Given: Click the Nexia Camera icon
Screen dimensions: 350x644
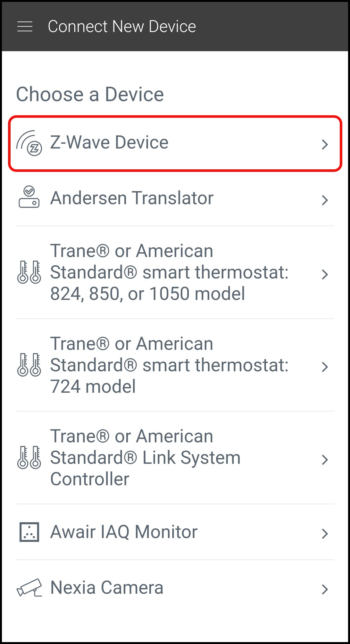Looking at the screenshot, I should 29,588.
